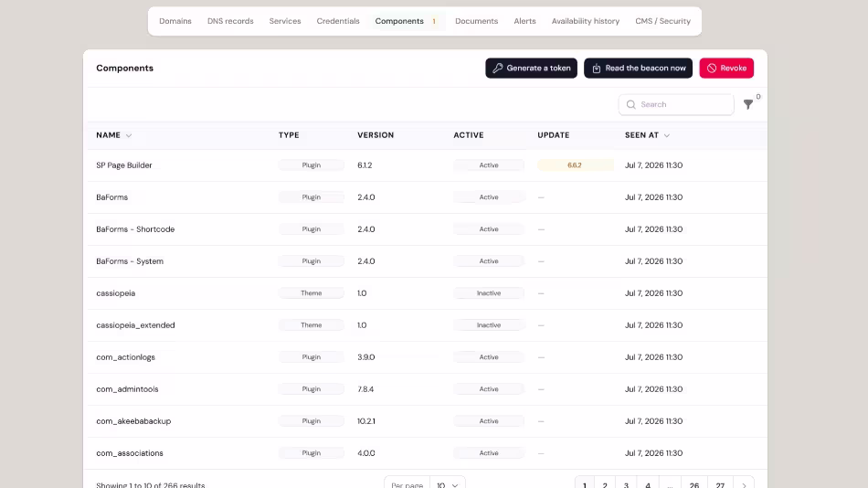Go to page 2 of results
This screenshot has height=488, width=868.
(x=605, y=485)
